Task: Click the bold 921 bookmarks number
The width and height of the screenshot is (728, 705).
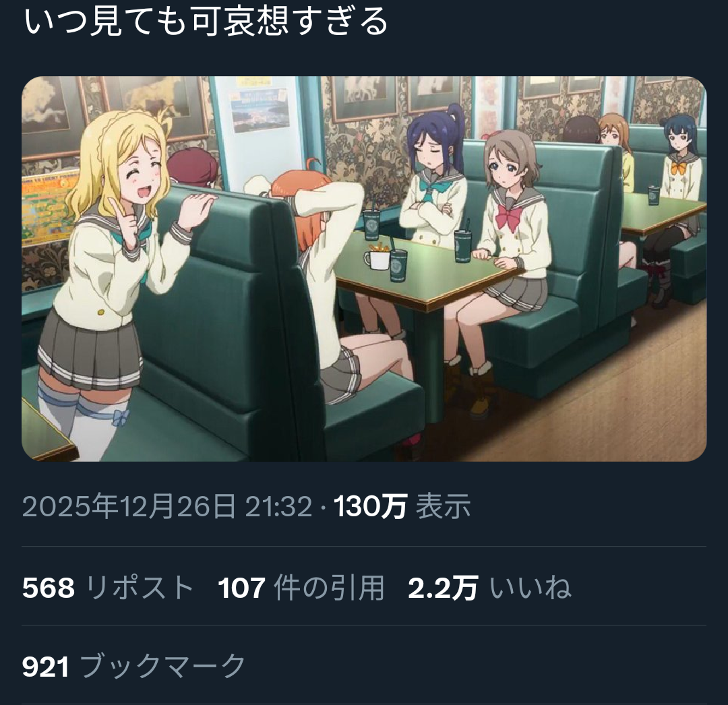Action: point(46,667)
